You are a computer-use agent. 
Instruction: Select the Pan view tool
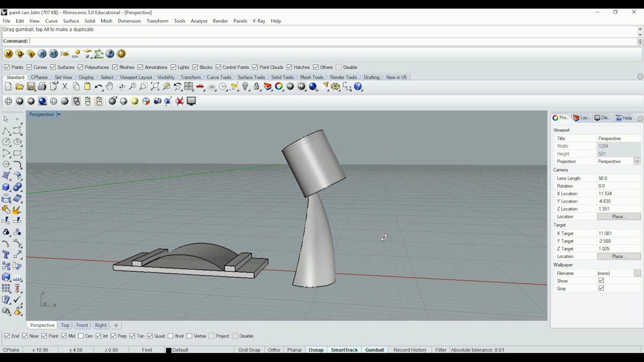coord(109,86)
